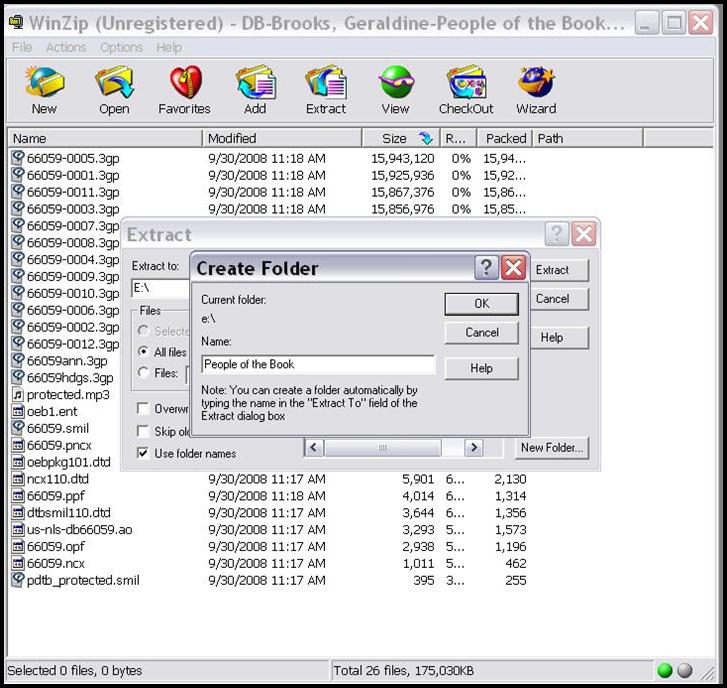The height and width of the screenshot is (688, 727).
Task: Click the Path column header
Action: (x=588, y=138)
